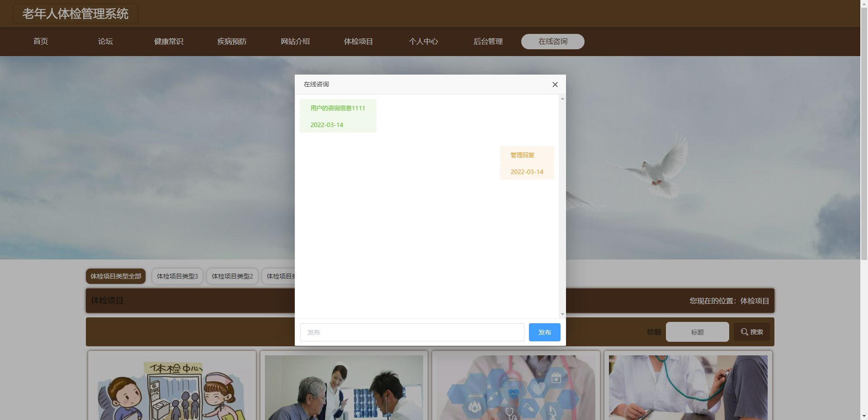Click the 标题 search input box
This screenshot has height=420, width=868.
pyautogui.click(x=697, y=332)
